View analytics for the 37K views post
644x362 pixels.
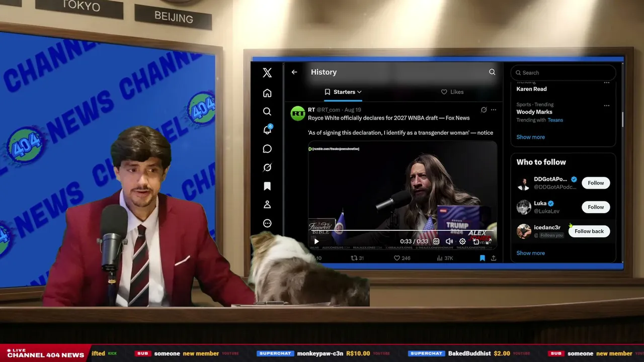click(445, 258)
